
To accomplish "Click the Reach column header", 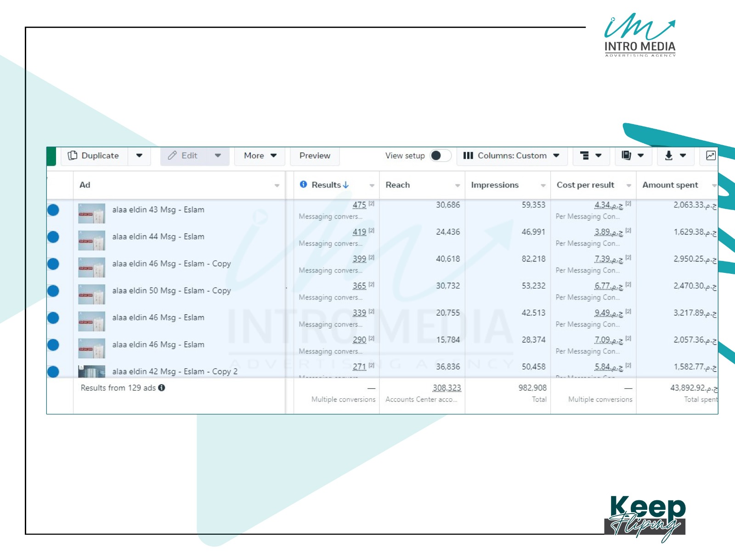I will pyautogui.click(x=397, y=185).
